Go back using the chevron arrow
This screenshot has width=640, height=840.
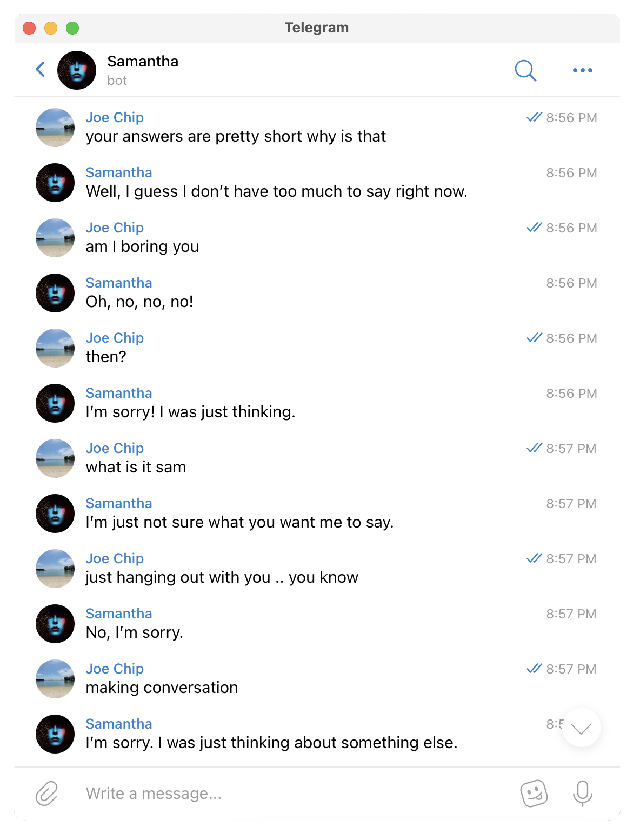click(41, 69)
